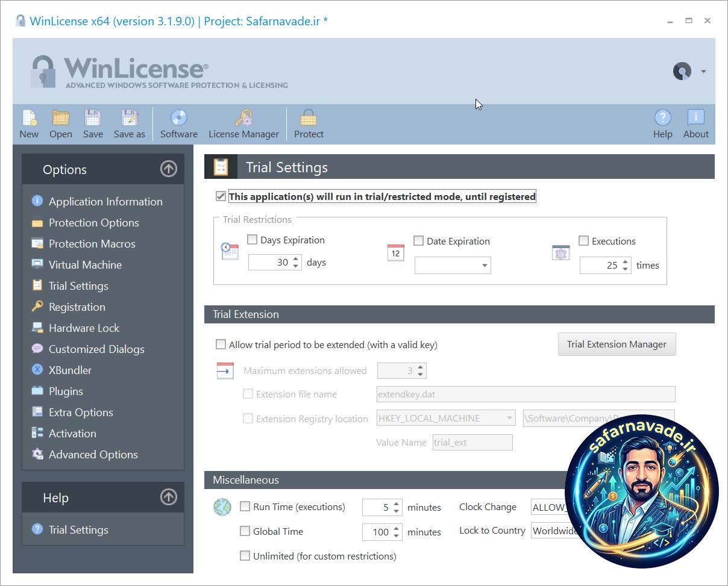Click the Virtual Machine sidebar icon

coord(37,264)
